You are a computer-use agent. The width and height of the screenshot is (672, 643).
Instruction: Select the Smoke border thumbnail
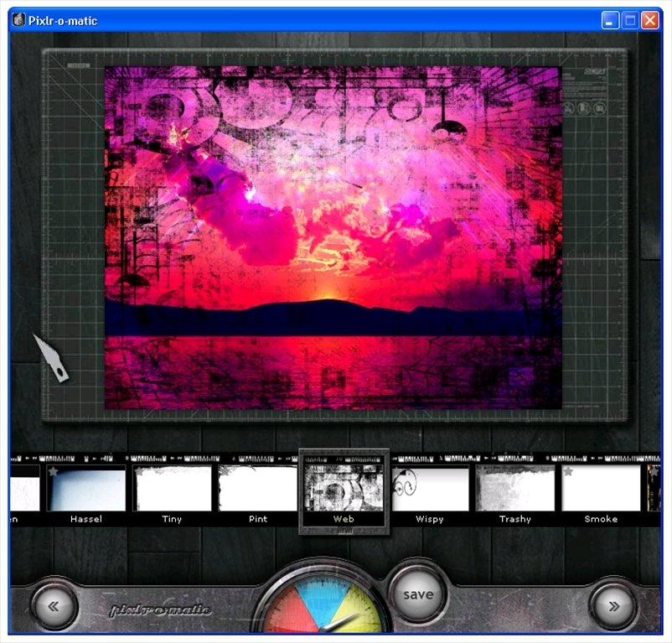[x=601, y=488]
